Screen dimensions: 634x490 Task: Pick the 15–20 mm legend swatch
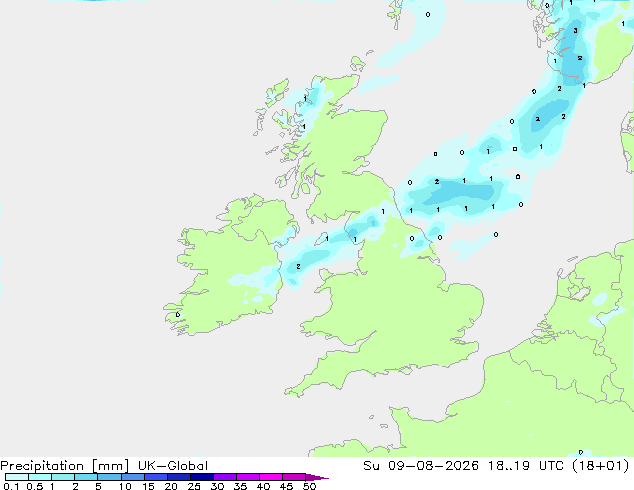(155, 477)
